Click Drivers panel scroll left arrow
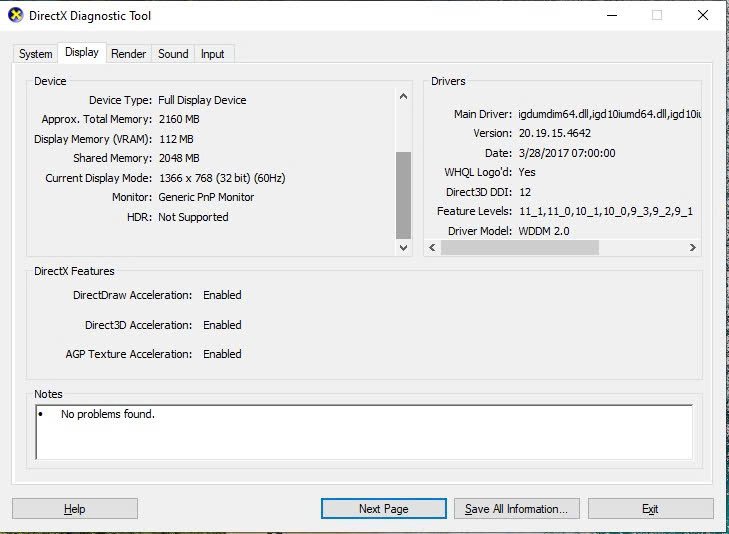 (432, 247)
